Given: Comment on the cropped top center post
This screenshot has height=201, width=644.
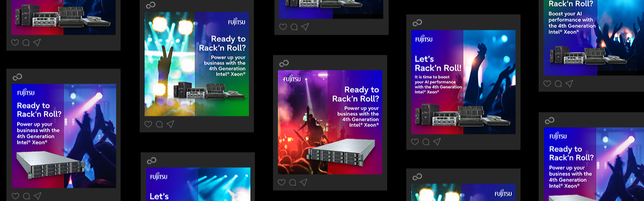Looking at the screenshot, I should coord(294,27).
